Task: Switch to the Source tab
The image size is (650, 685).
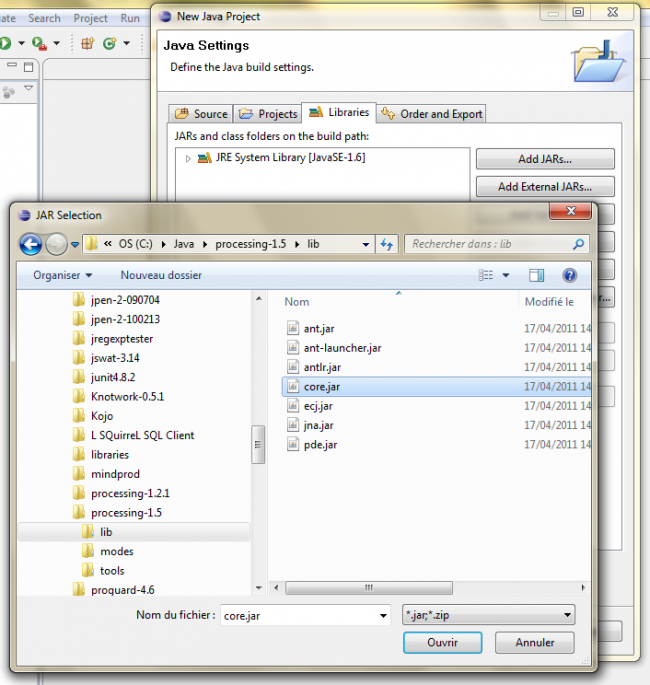Action: (201, 114)
